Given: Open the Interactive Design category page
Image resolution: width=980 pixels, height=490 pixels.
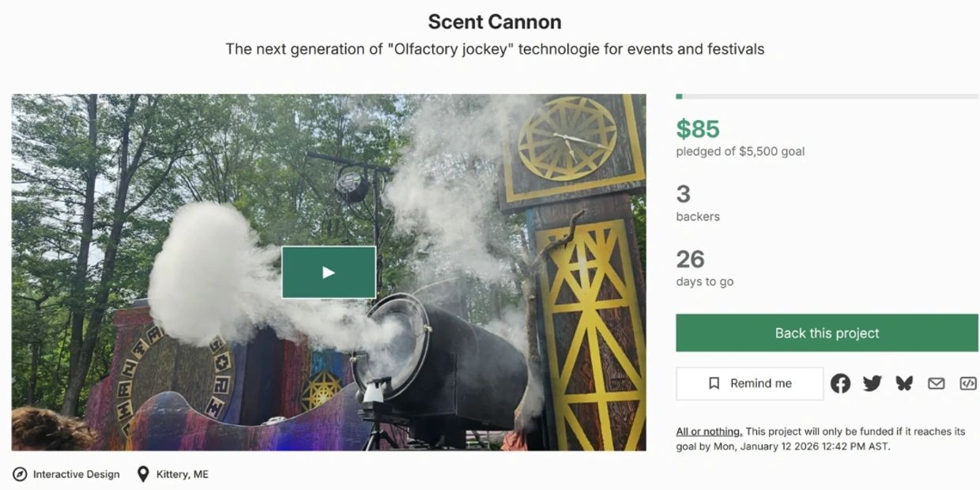Looking at the screenshot, I should click(x=77, y=474).
